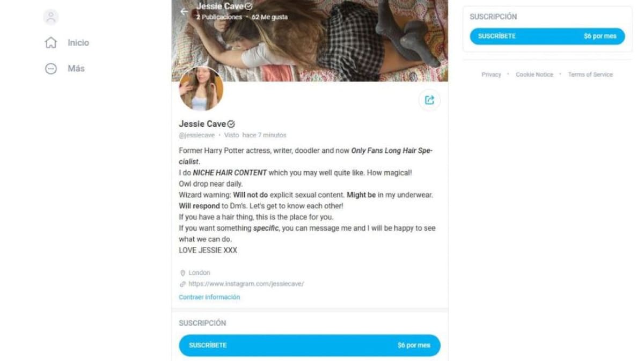Click the Más three-dots icon

(51, 69)
